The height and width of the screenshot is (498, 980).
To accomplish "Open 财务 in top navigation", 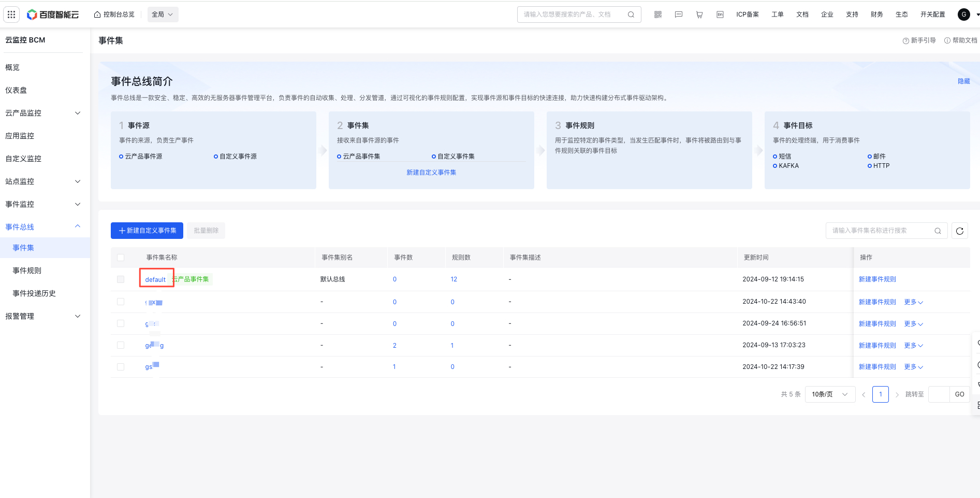I will [877, 15].
